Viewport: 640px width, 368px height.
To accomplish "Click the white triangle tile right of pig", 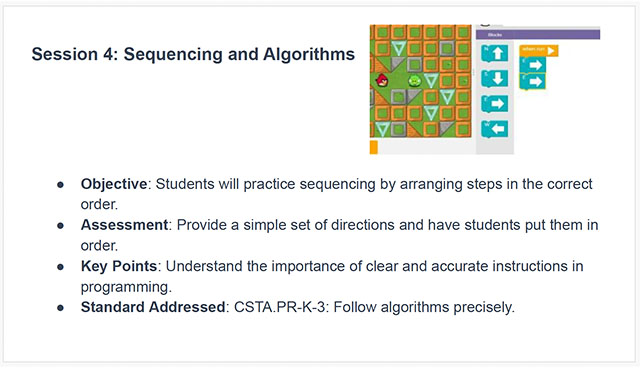I will (431, 80).
